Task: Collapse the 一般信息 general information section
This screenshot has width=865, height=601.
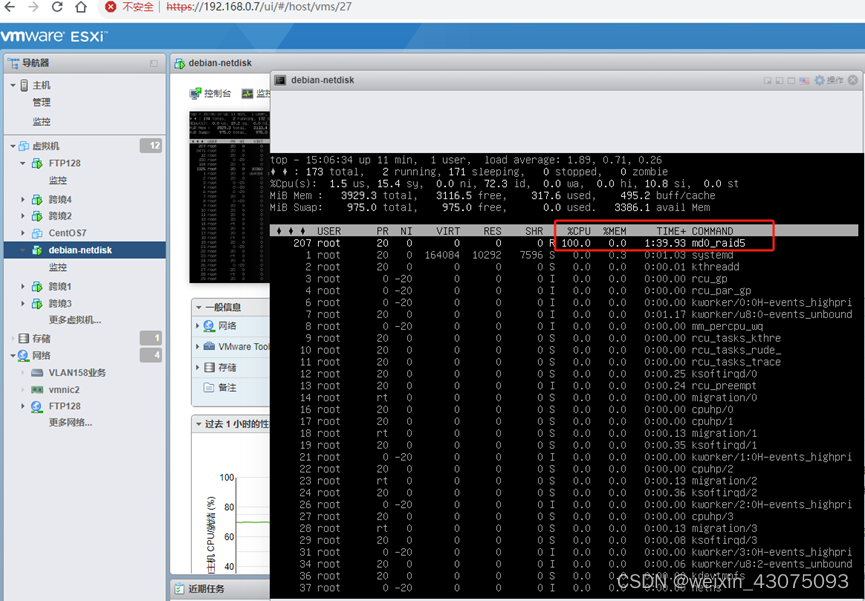Action: [199, 307]
